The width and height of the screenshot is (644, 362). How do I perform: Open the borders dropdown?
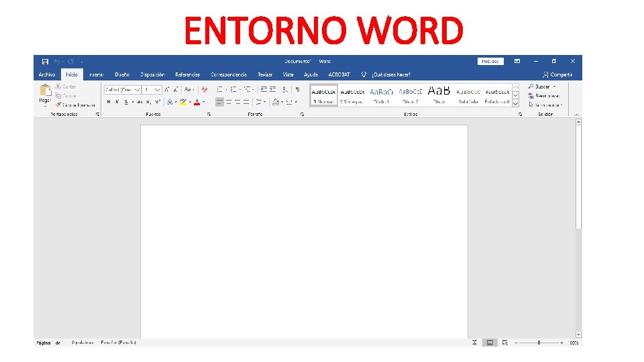(294, 102)
